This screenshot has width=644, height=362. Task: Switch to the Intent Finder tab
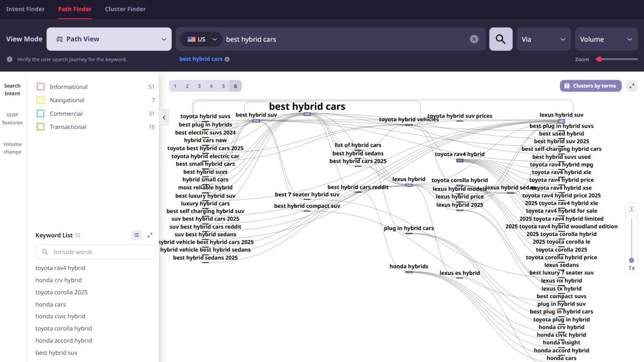pyautogui.click(x=25, y=9)
